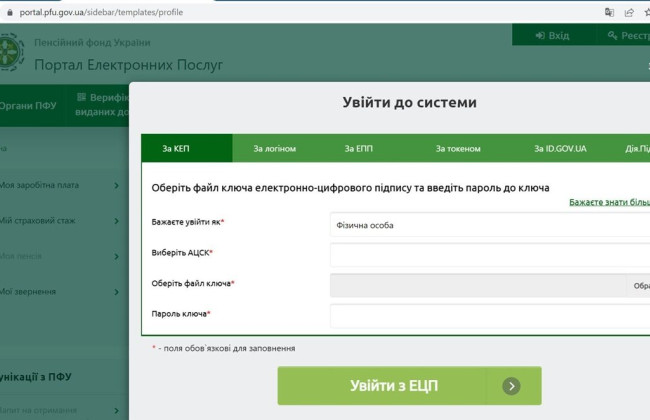Viewport: 650px width, 420px height.
Task: Click the browser address bar URL
Action: click(101, 12)
